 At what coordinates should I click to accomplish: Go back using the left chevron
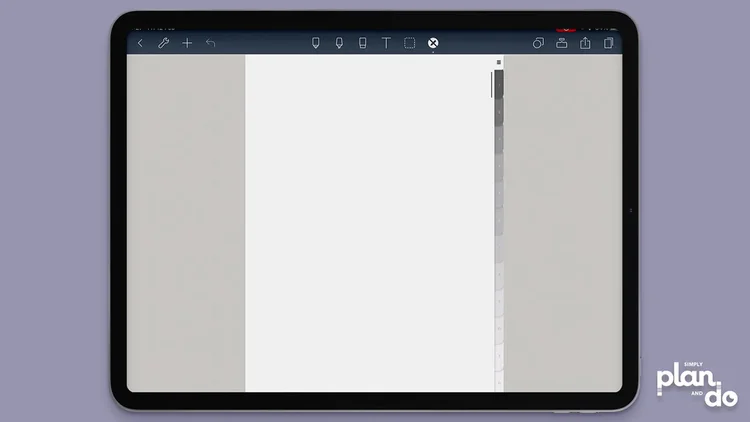tap(140, 43)
